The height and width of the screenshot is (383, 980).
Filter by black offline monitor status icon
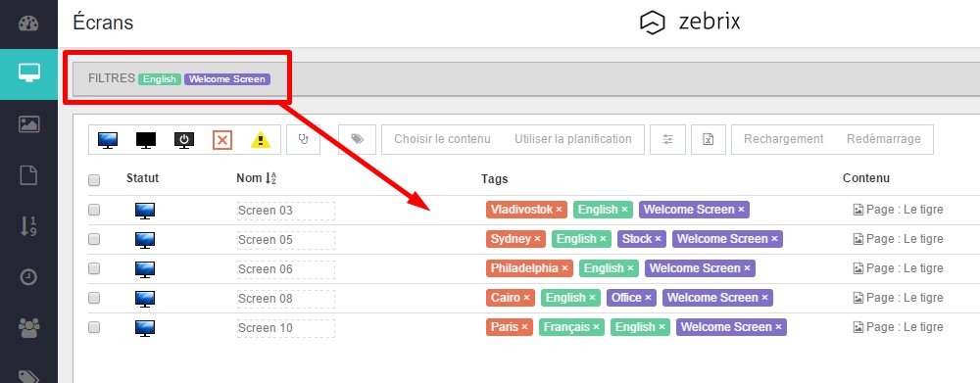tap(146, 140)
